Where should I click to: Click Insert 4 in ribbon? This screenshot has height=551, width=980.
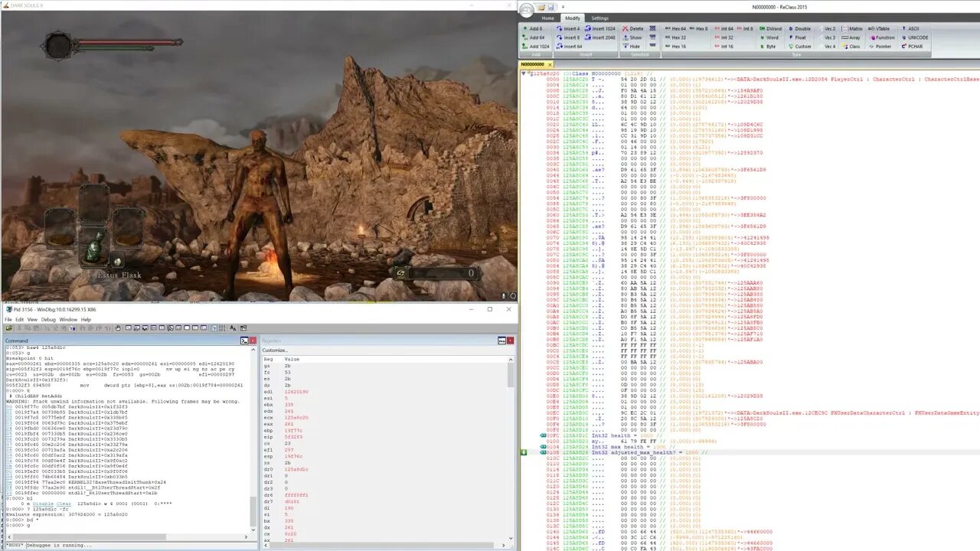coord(567,28)
